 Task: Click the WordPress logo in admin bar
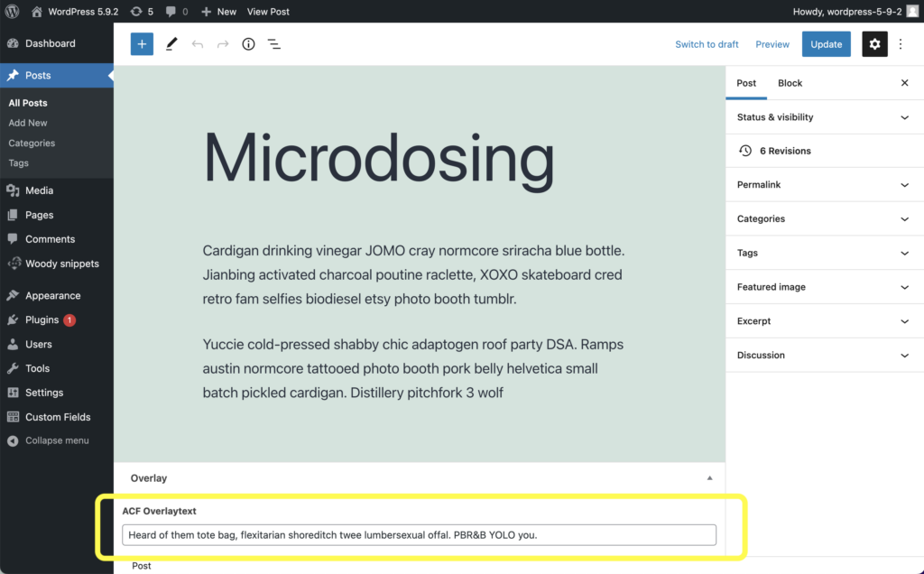point(12,11)
